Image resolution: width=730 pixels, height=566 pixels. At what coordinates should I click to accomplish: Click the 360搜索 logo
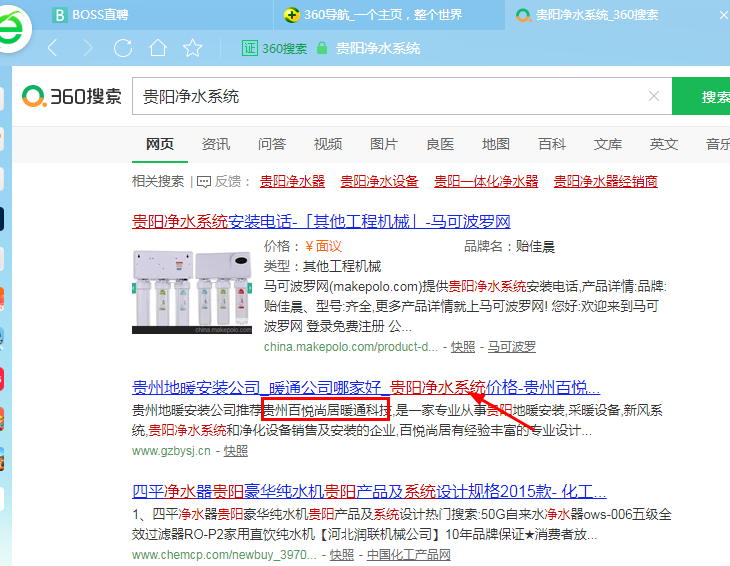point(72,96)
